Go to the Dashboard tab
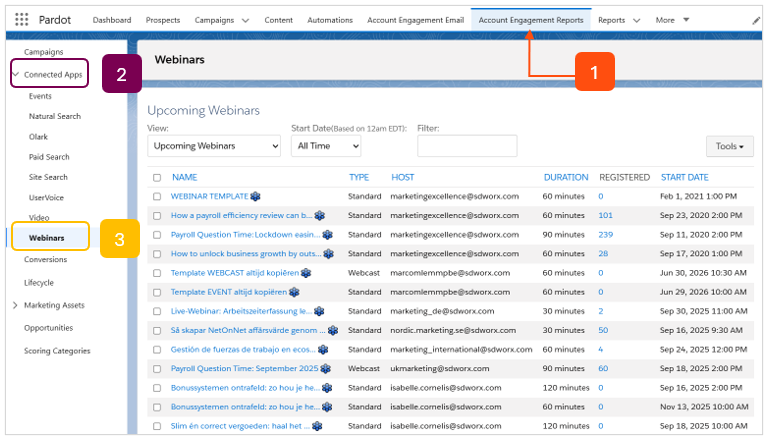Screen dimensions: 767x439 tap(112, 20)
